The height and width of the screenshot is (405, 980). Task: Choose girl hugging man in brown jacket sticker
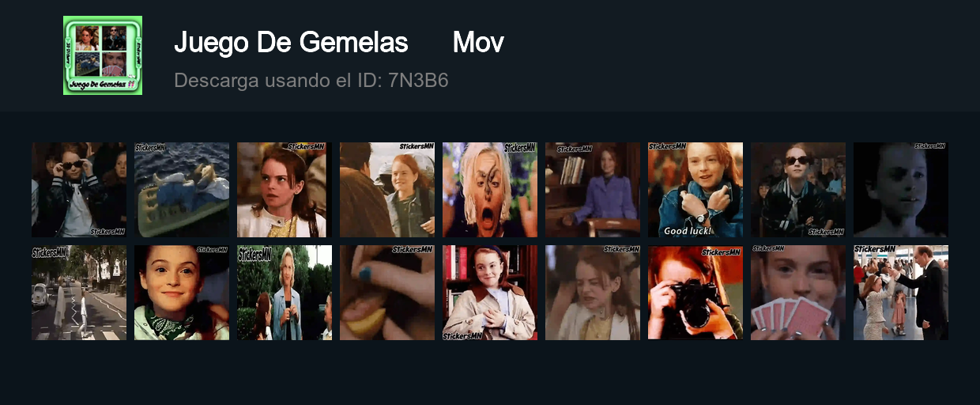387,190
